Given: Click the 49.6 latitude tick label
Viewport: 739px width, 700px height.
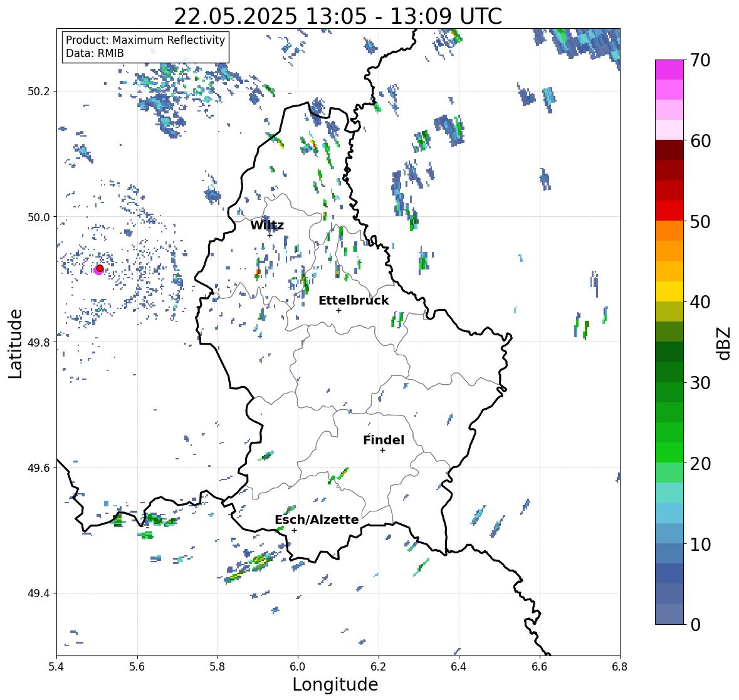Looking at the screenshot, I should coord(39,468).
